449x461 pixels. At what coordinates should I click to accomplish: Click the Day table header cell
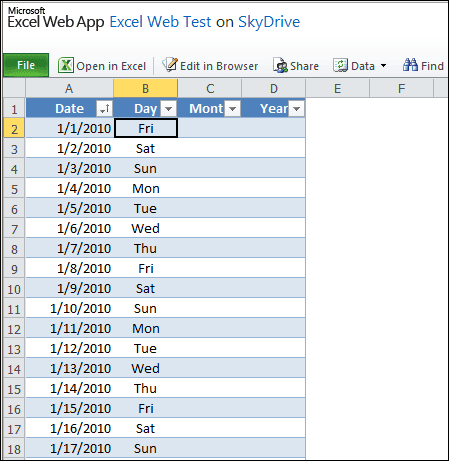146,108
